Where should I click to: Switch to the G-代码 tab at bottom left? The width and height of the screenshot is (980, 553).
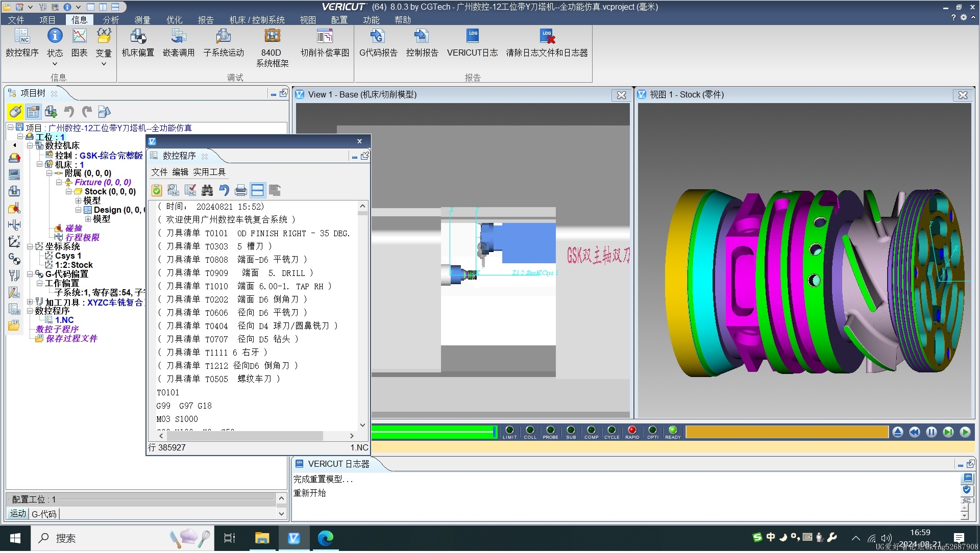coord(44,515)
